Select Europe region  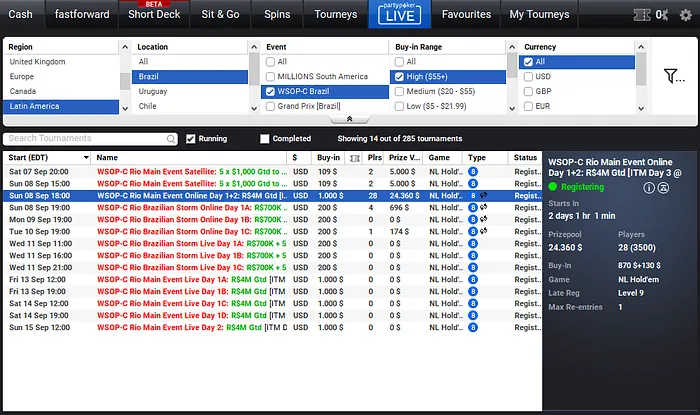pos(61,77)
